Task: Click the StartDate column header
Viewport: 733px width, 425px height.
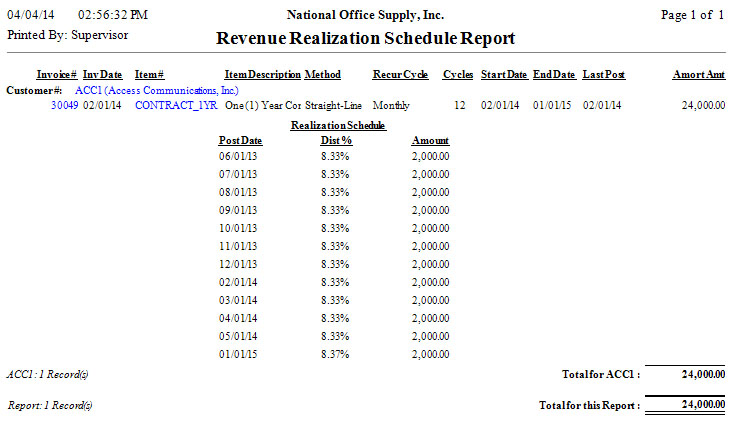Action: (x=503, y=75)
